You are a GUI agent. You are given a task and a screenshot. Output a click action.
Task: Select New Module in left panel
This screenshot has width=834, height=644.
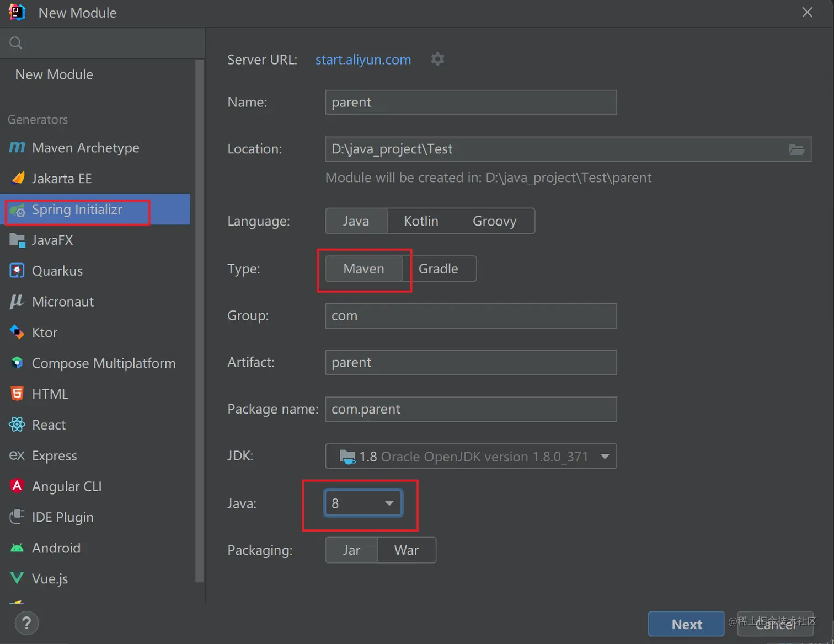coord(54,74)
